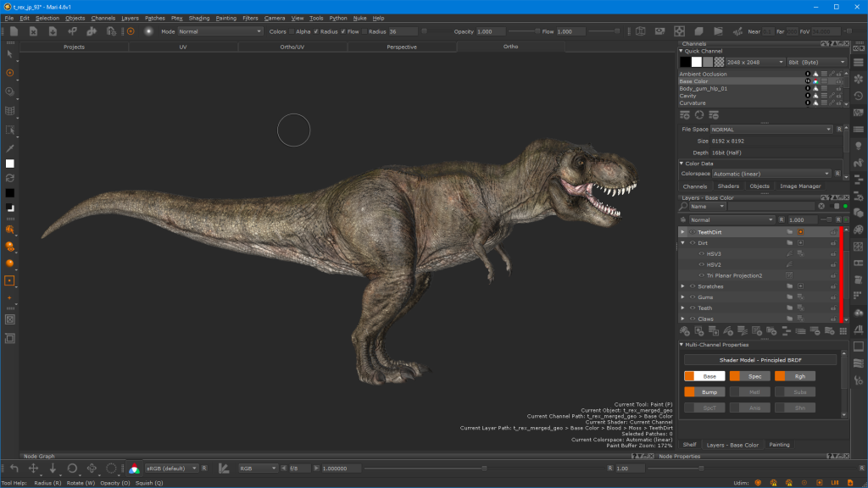
Task: Click the remove layer icon in Layers toolbar
Action: tap(815, 331)
